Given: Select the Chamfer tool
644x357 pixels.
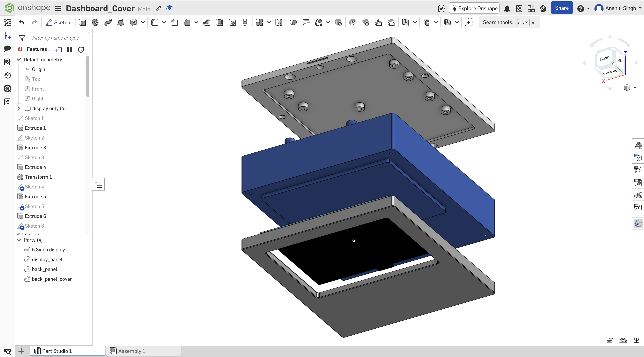Looking at the screenshot, I should (174, 22).
